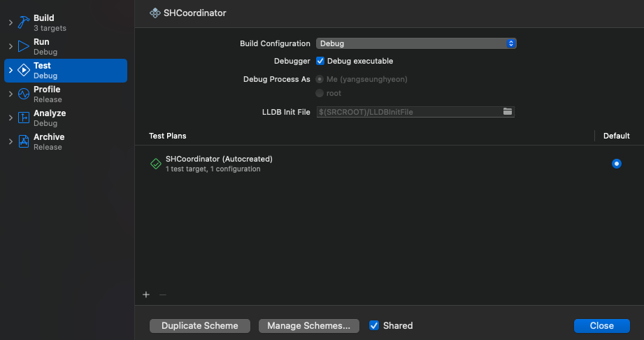Select the Analyze action row
Screen dimensions: 644x340
pos(66,118)
